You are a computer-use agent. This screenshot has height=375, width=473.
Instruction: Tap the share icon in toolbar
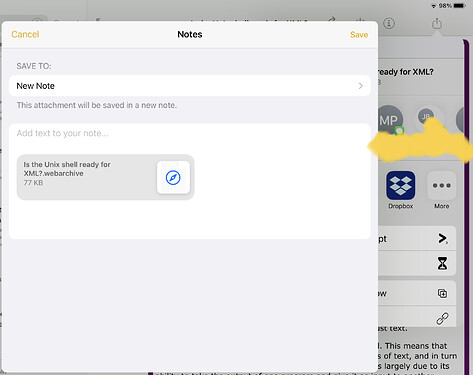point(437,23)
